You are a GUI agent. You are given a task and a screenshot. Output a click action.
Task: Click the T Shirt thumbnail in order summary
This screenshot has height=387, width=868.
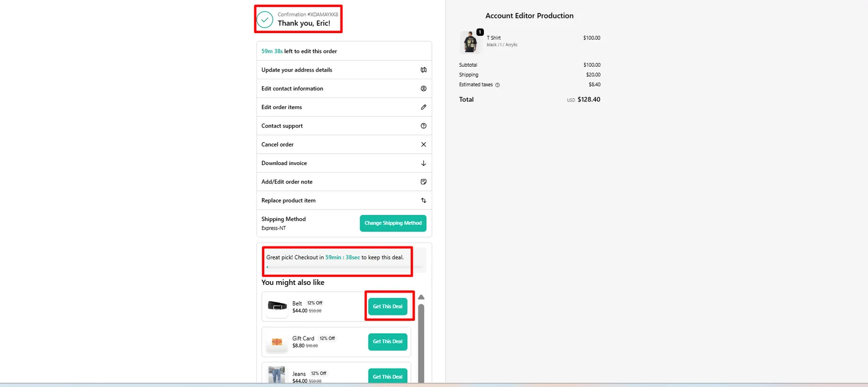(x=470, y=42)
